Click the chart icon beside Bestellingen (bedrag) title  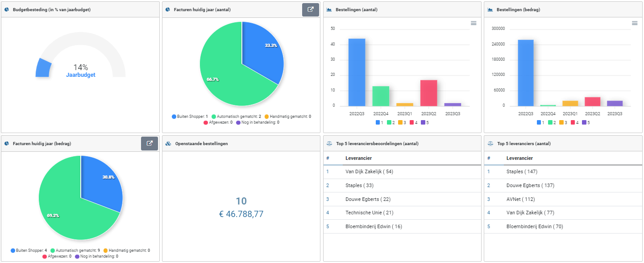pyautogui.click(x=490, y=9)
